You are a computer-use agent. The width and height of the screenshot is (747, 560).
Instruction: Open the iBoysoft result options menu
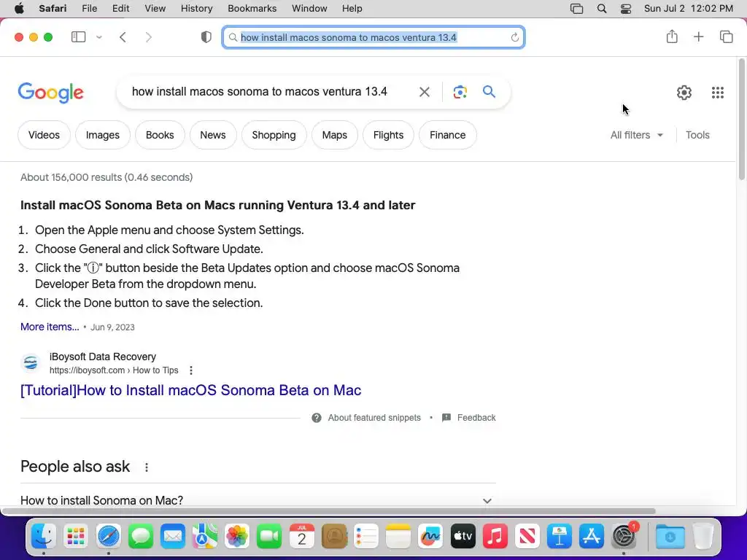pyautogui.click(x=191, y=370)
